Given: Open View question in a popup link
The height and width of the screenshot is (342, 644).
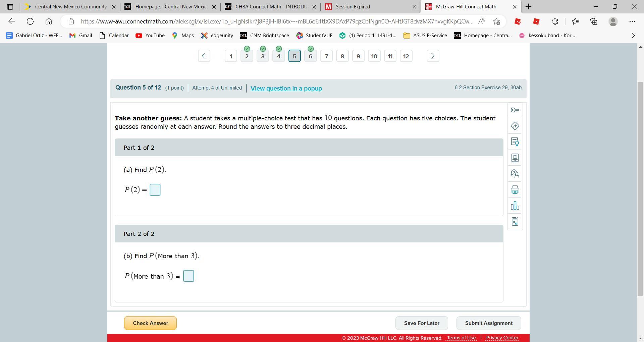Looking at the screenshot, I should [286, 89].
